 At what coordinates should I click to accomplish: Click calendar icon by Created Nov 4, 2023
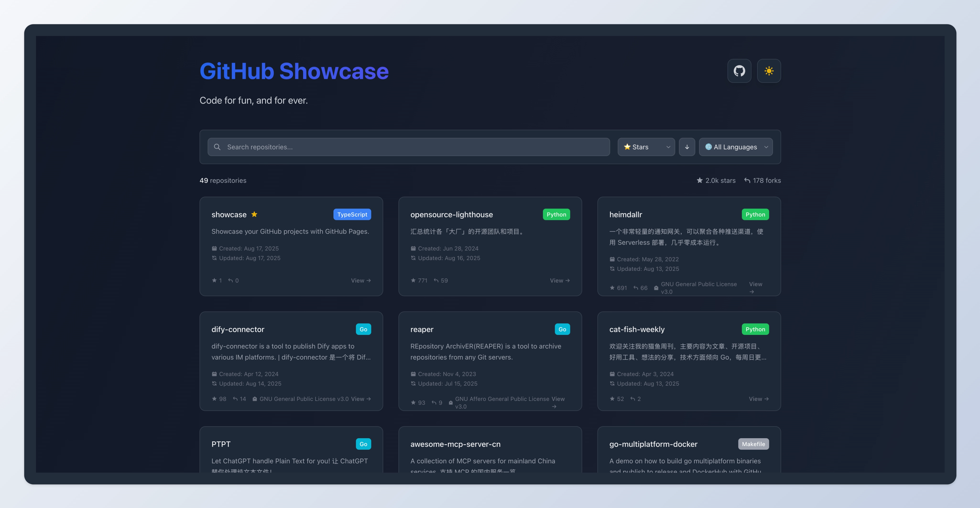(x=413, y=374)
